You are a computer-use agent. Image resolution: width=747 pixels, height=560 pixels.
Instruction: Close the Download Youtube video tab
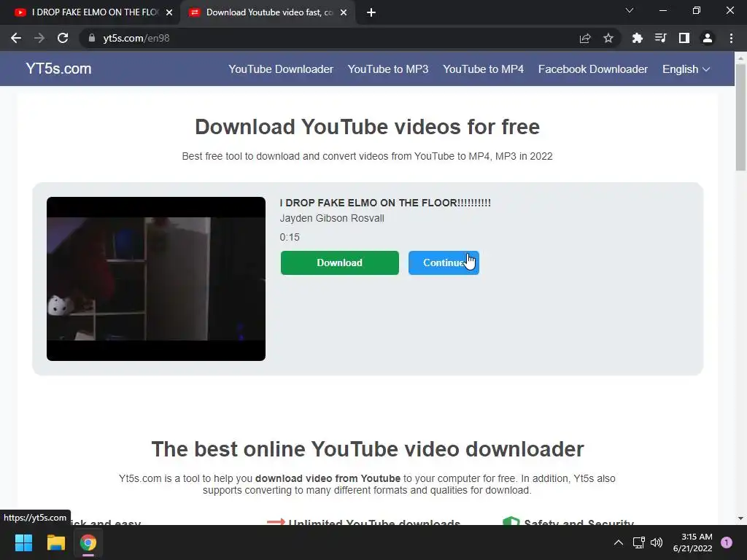pyautogui.click(x=344, y=13)
